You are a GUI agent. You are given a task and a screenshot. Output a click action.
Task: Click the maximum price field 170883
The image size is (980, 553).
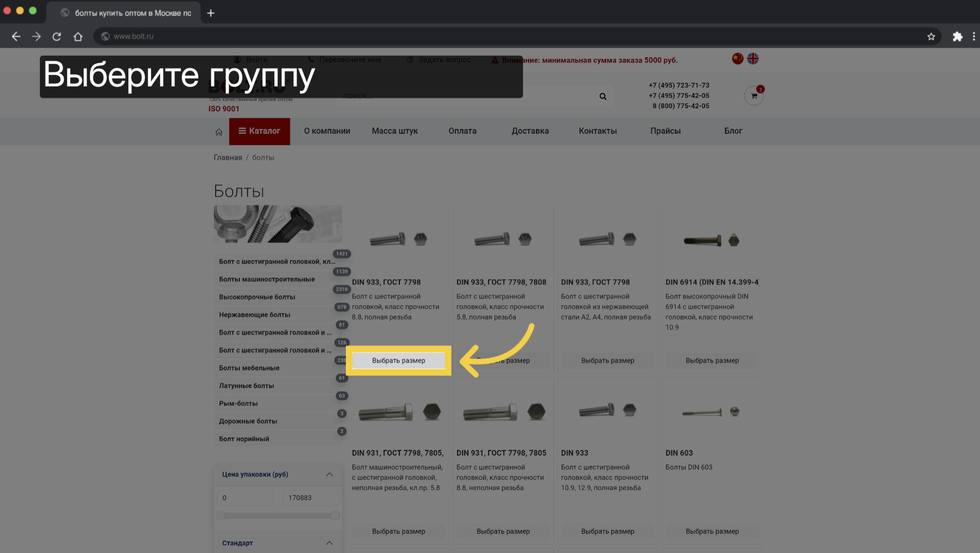point(311,497)
